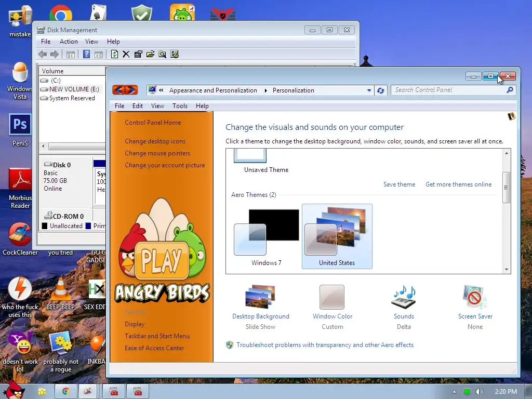Image resolution: width=532 pixels, height=399 pixels.
Task: Click the Delete X icon in Disk Management toolbar
Action: (x=126, y=54)
